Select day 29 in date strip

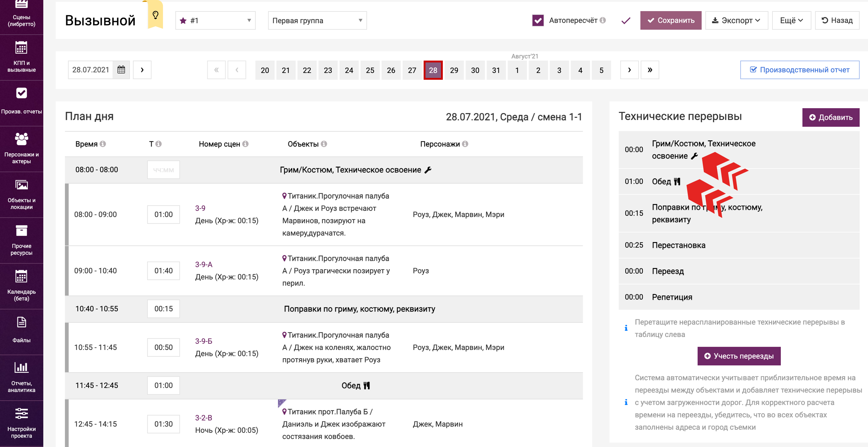click(x=454, y=70)
